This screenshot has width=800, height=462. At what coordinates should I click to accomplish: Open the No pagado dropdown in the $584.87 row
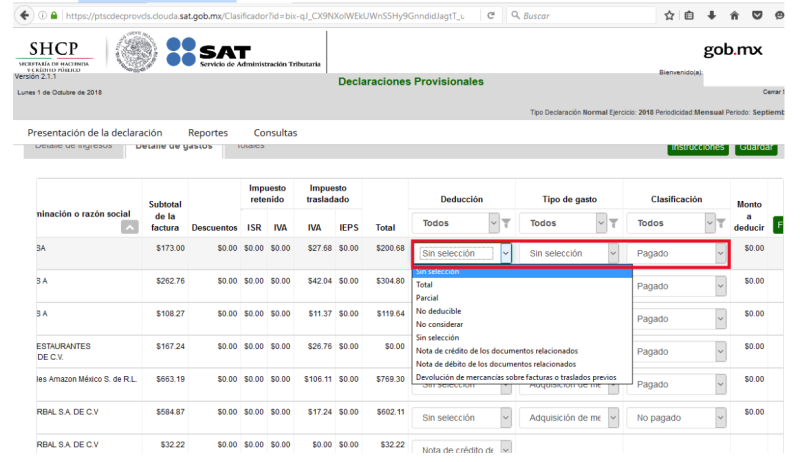(676, 418)
